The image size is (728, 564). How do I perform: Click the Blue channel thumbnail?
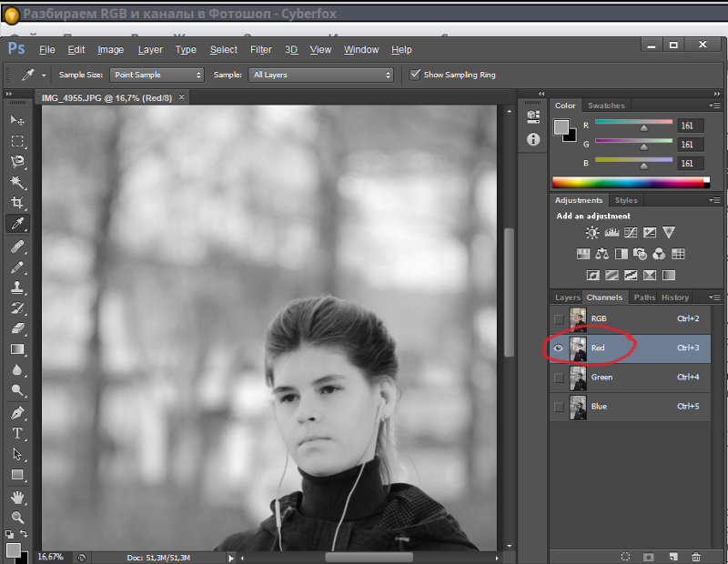[x=578, y=407]
